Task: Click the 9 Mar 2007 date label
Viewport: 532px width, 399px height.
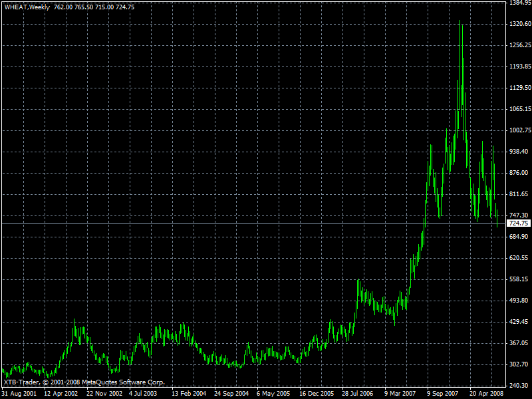Action: coord(400,394)
